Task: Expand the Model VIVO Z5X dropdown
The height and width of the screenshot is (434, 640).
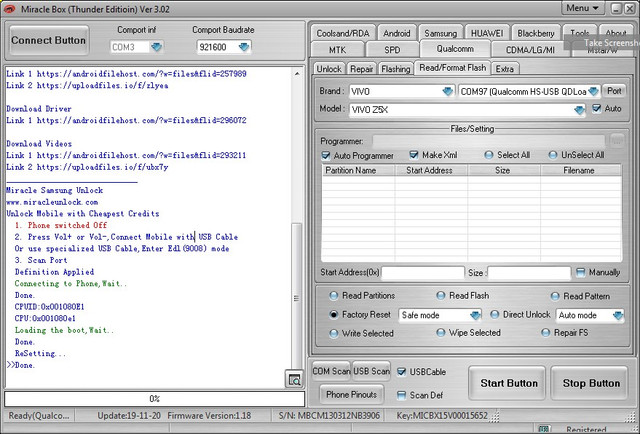Action: (579, 110)
